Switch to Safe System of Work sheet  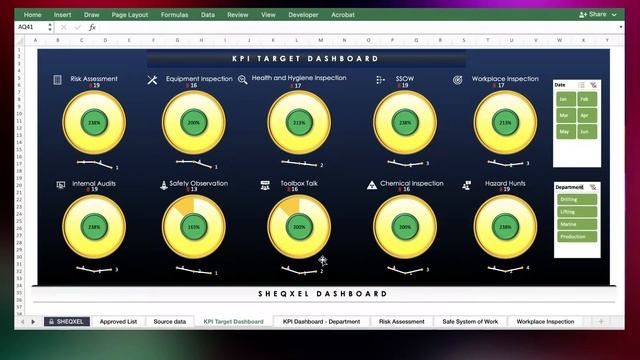click(x=470, y=322)
